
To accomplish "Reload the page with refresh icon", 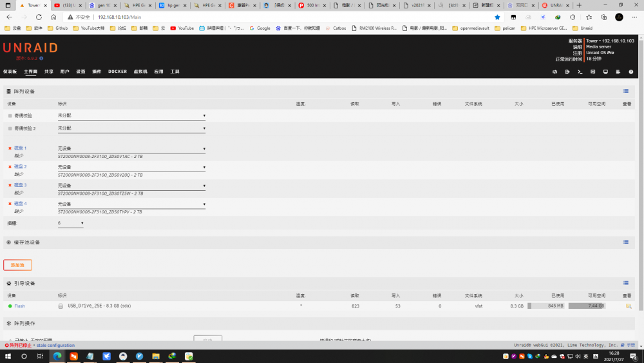I will (x=39, y=17).
